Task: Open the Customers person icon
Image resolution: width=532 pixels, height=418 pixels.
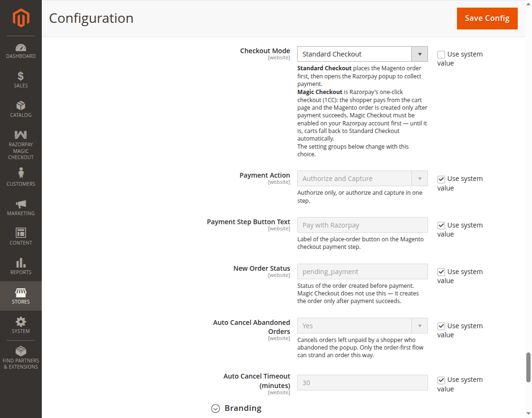Action: click(21, 173)
